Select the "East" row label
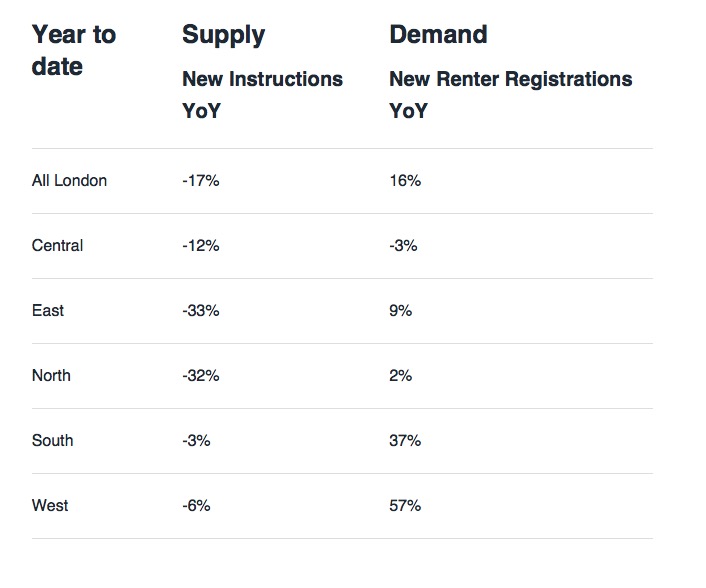The height and width of the screenshot is (588, 706). 48,311
